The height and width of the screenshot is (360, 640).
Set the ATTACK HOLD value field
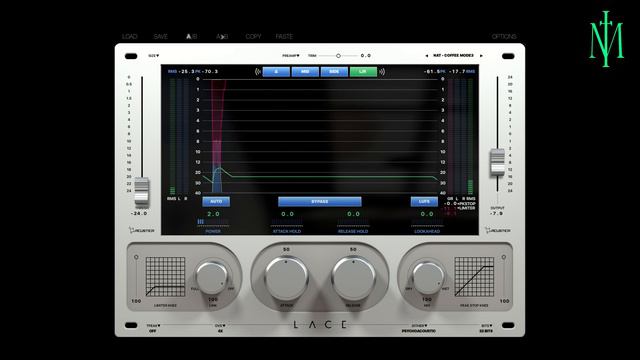(287, 214)
